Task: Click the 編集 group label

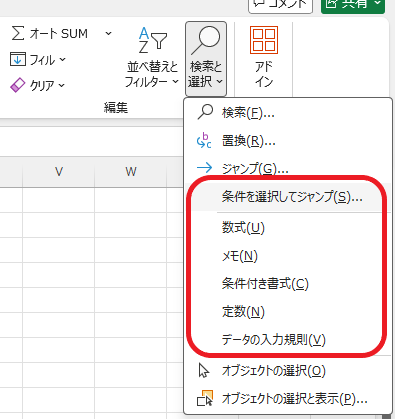Action: (116, 107)
